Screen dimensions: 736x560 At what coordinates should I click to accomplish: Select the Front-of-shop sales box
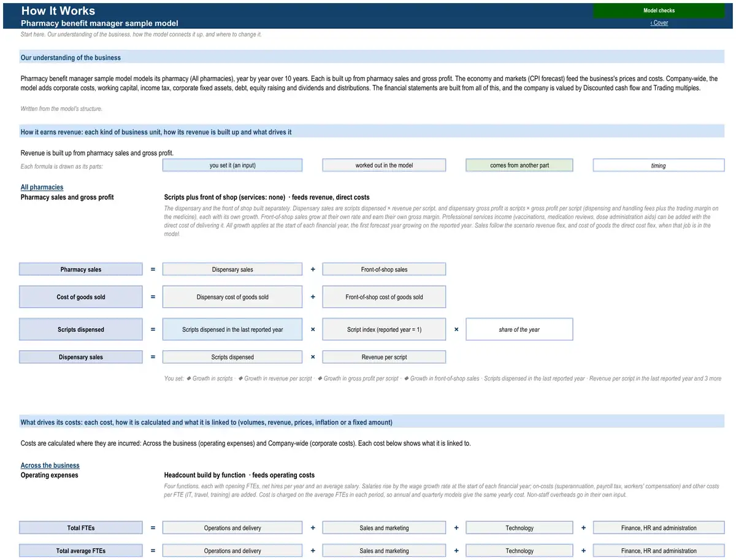(x=384, y=269)
